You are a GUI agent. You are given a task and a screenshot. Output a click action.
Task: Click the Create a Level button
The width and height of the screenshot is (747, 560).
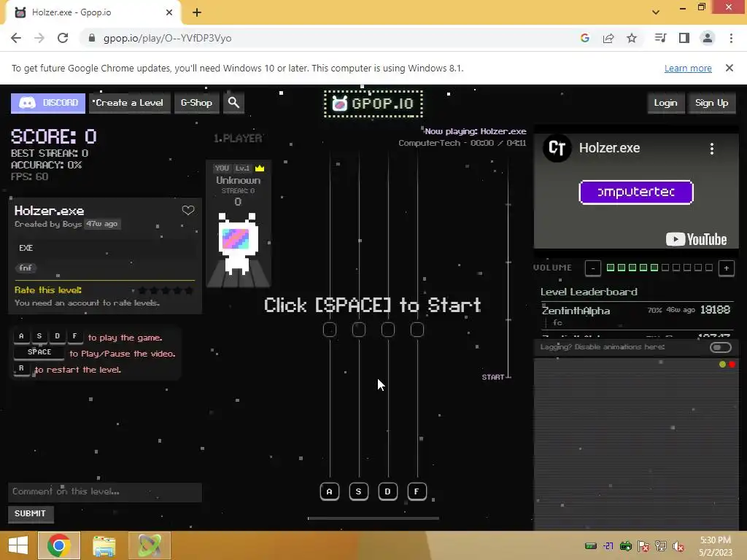pyautogui.click(x=130, y=103)
